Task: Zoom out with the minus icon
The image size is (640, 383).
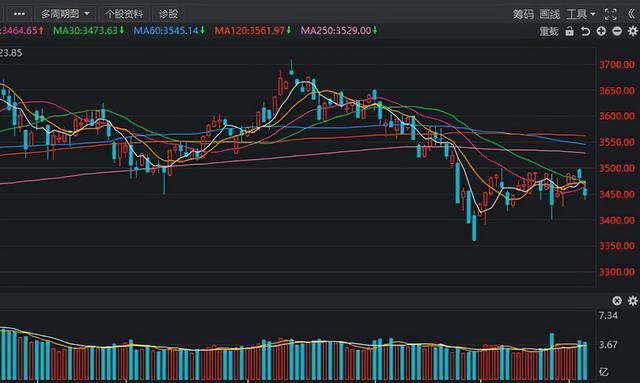Action: coord(617,31)
